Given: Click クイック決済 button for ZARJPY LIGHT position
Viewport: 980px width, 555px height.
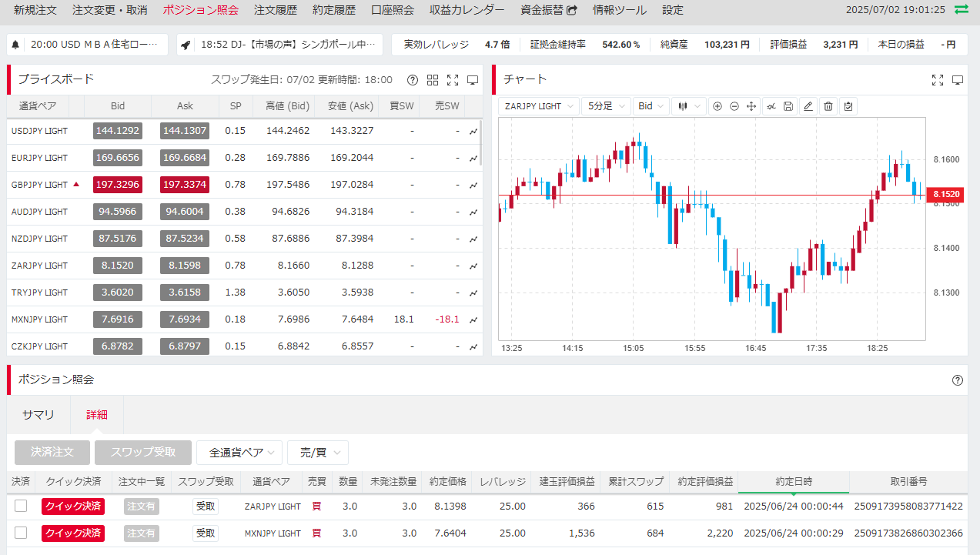Looking at the screenshot, I should pos(73,507).
